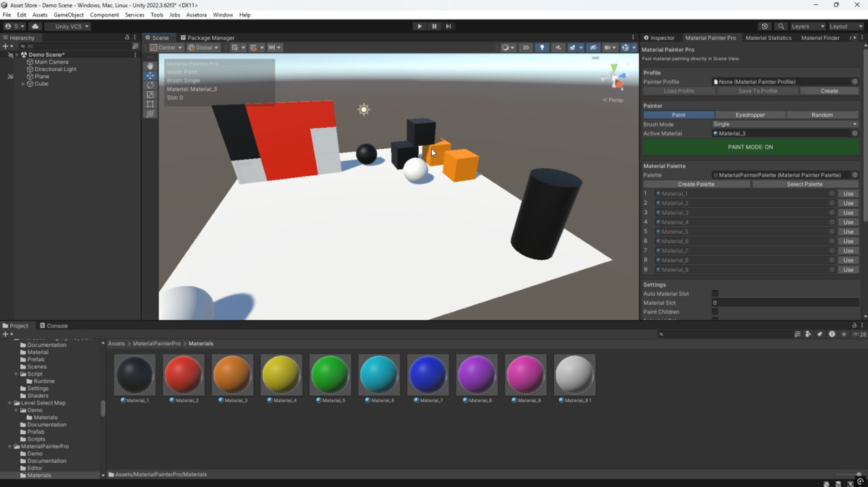The height and width of the screenshot is (487, 868).
Task: Expand the Cube object in Hierarchy
Action: point(23,84)
